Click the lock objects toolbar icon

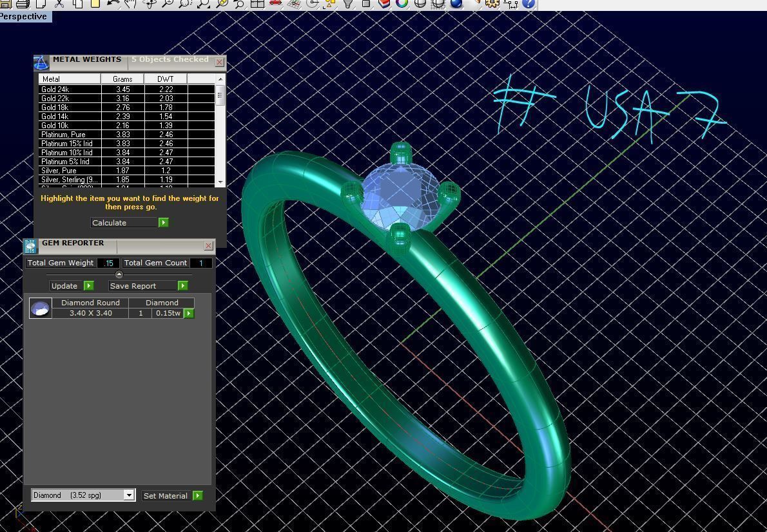pyautogui.click(x=366, y=3)
